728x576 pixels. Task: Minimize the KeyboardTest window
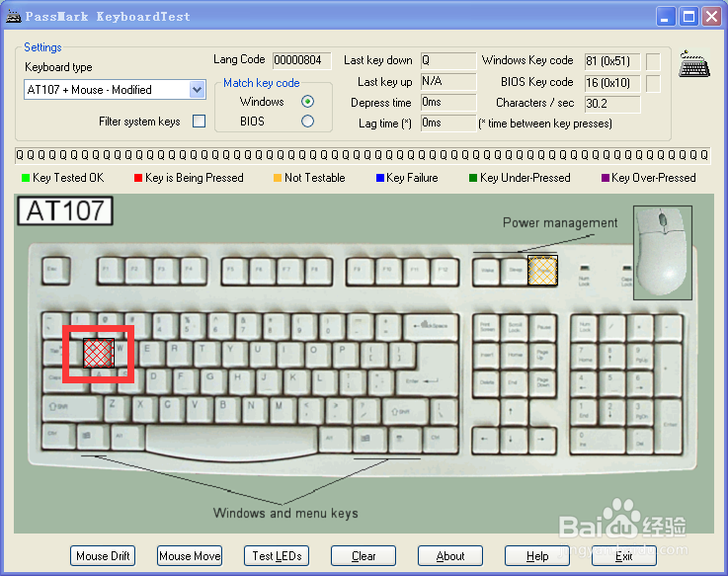(666, 17)
